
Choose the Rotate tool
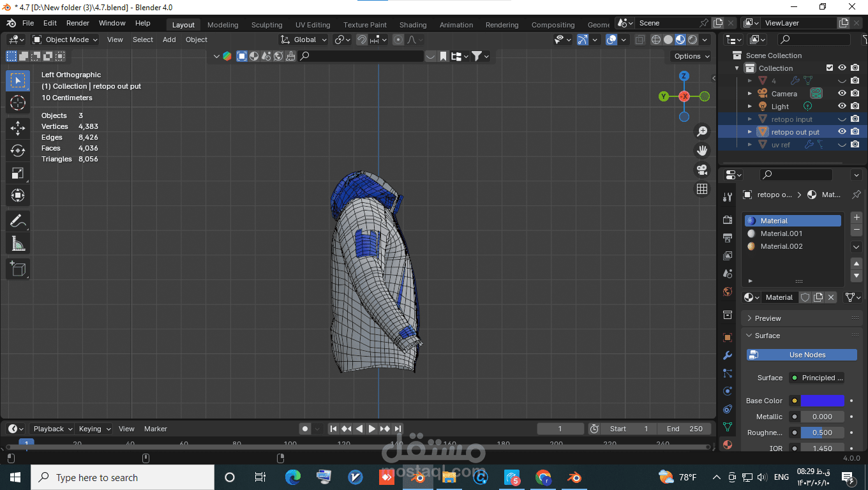18,151
